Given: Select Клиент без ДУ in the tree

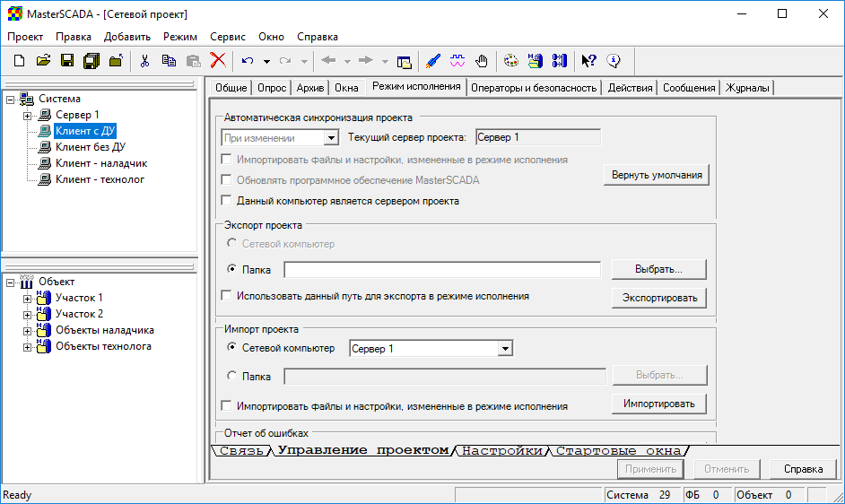Looking at the screenshot, I should [x=90, y=147].
